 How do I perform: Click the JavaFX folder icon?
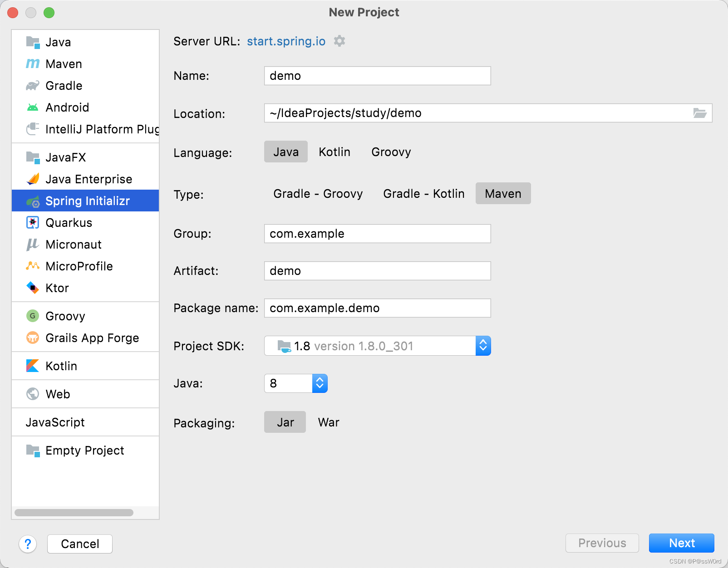33,157
